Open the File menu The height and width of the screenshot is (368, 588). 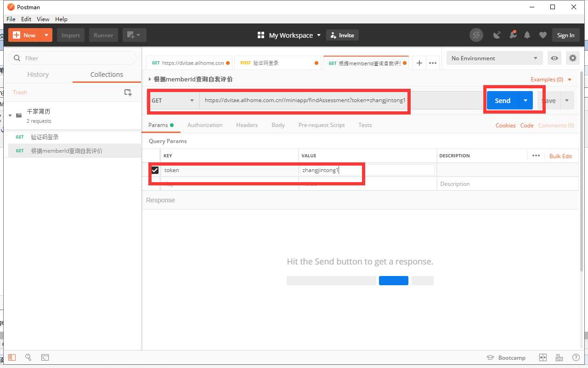click(11, 19)
